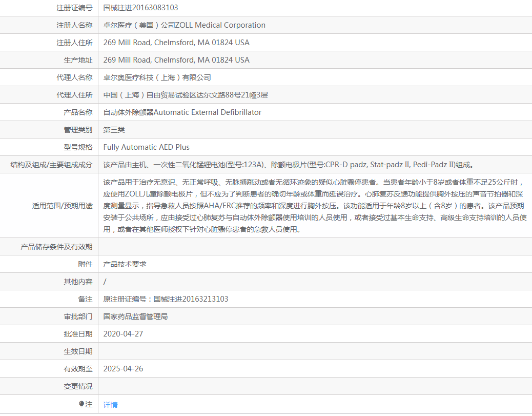Click the 备注 label

tap(85, 299)
